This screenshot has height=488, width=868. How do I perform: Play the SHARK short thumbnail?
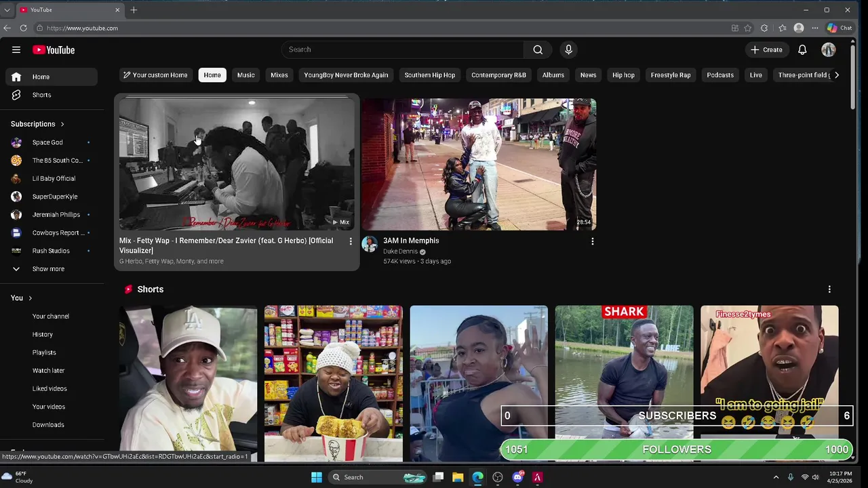[x=624, y=384]
